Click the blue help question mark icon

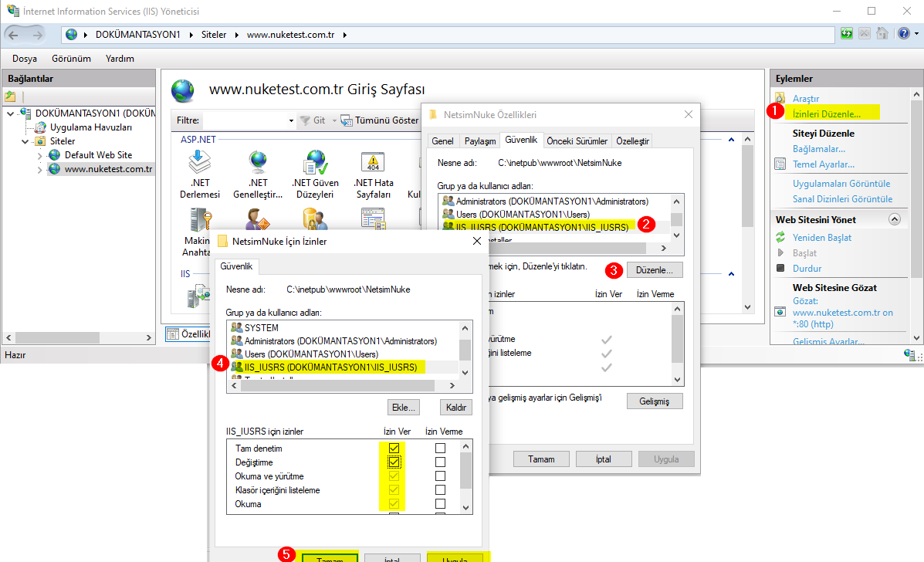904,33
